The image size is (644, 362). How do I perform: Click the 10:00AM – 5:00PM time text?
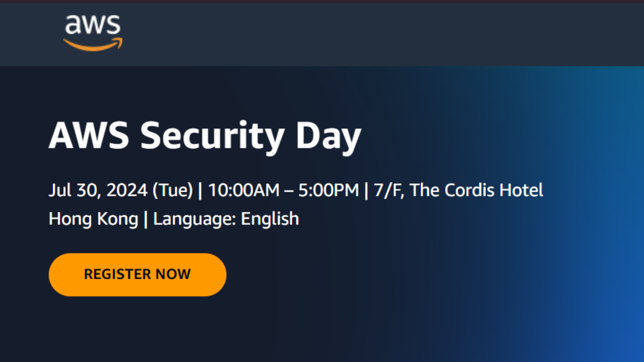(283, 190)
